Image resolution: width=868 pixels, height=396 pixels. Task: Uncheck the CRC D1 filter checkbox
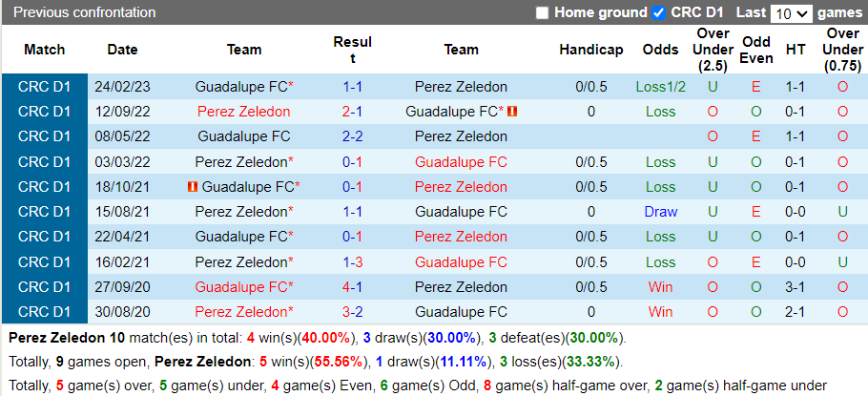point(659,13)
